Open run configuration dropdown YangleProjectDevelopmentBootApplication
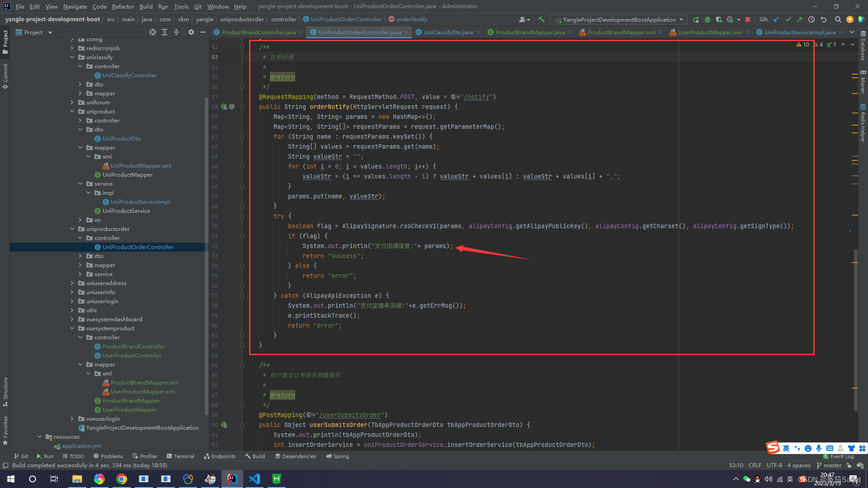This screenshot has width=868, height=488. 619,19
